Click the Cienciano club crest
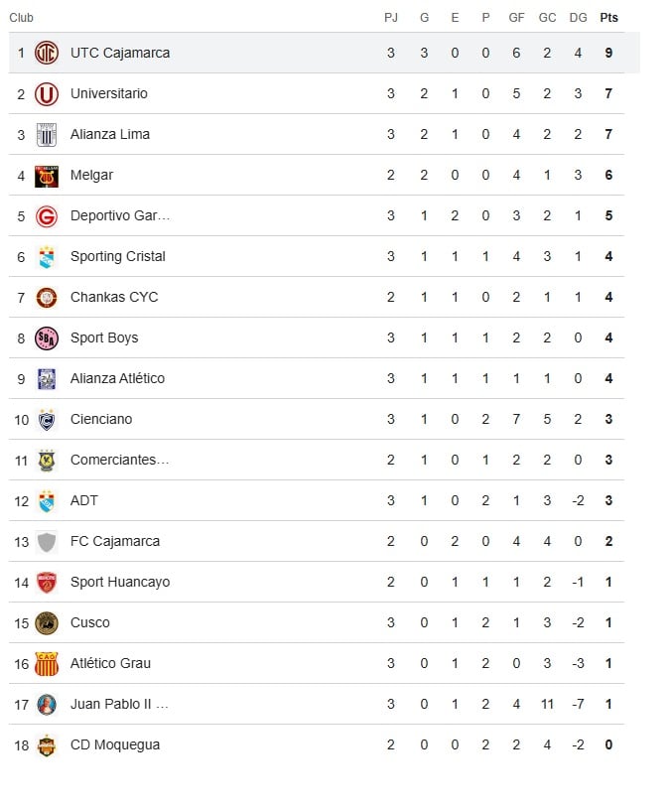 click(47, 419)
